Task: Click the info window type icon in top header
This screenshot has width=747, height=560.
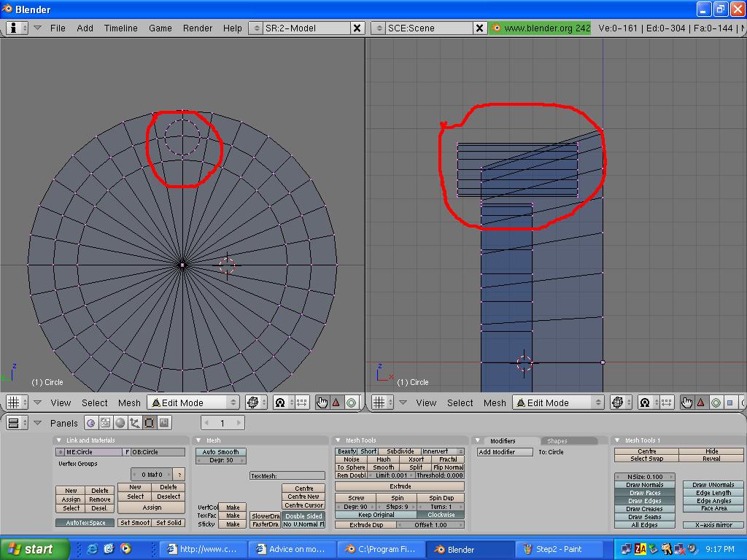Action: 17,28
